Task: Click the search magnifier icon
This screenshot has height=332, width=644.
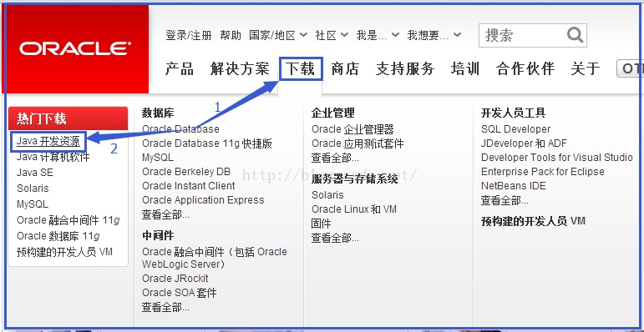Action: click(575, 34)
